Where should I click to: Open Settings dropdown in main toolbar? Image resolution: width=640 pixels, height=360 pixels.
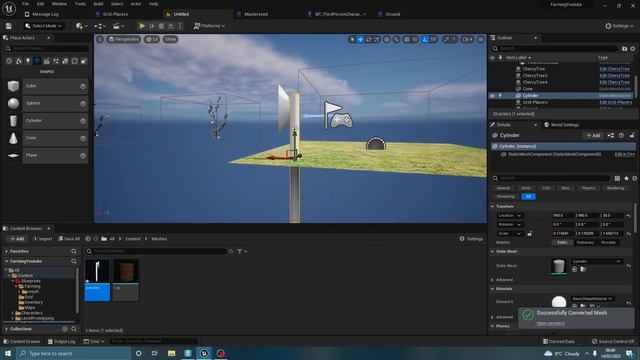click(619, 26)
